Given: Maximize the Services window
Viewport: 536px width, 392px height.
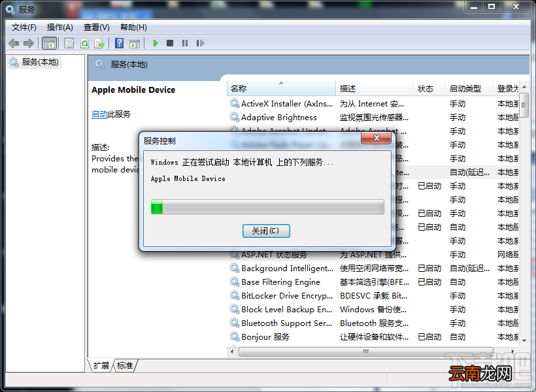Looking at the screenshot, I should click(491, 7).
